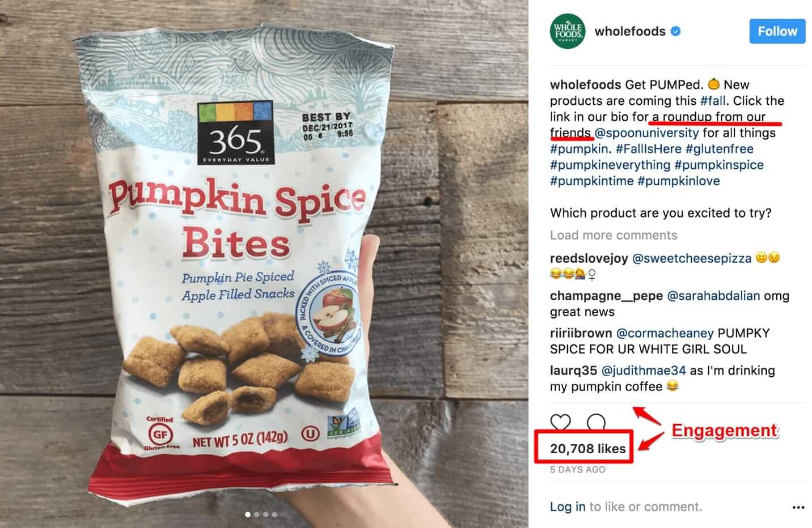This screenshot has height=528, width=812.
Task: Click the wholefoods username in header
Action: pos(630,31)
